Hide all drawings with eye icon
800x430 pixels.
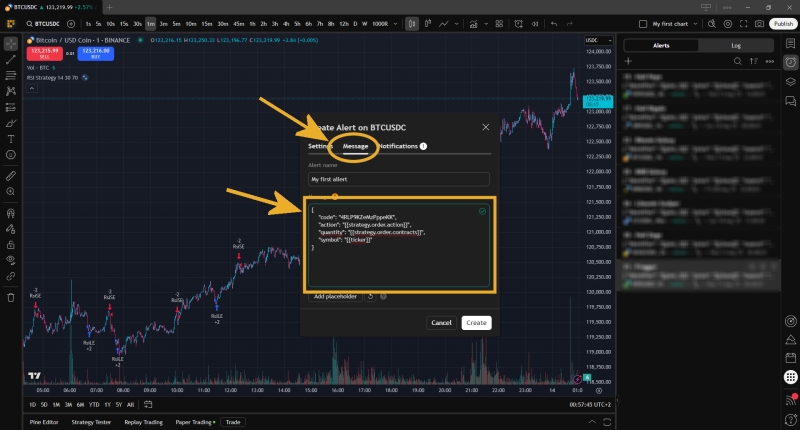tap(11, 260)
